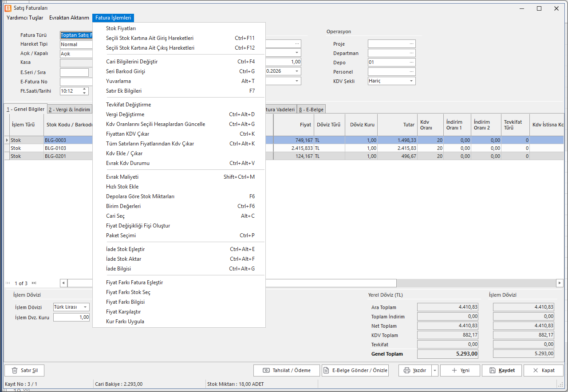The width and height of the screenshot is (568, 392).
Task: Click the trash icon on Satır Sil
Action: point(15,370)
